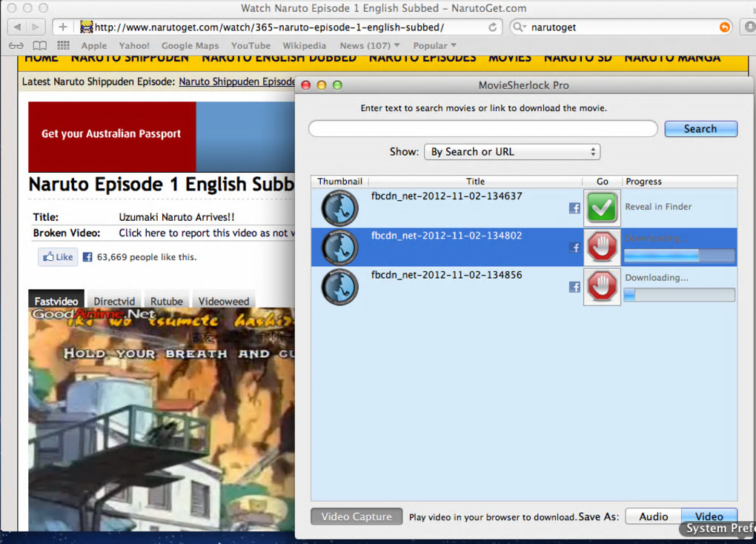756x544 pixels.
Task: Click the search magnifier icon in Safari
Action: coord(518,27)
